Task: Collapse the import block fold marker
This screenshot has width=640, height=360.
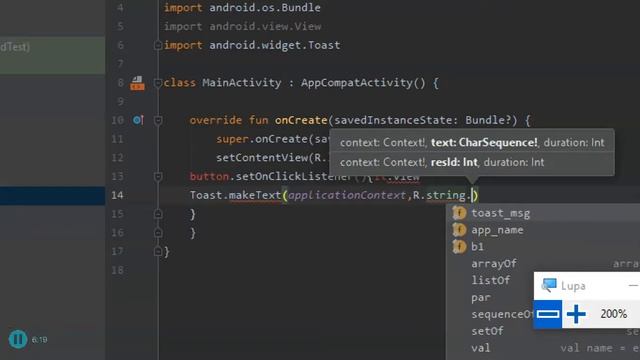Action: click(158, 45)
